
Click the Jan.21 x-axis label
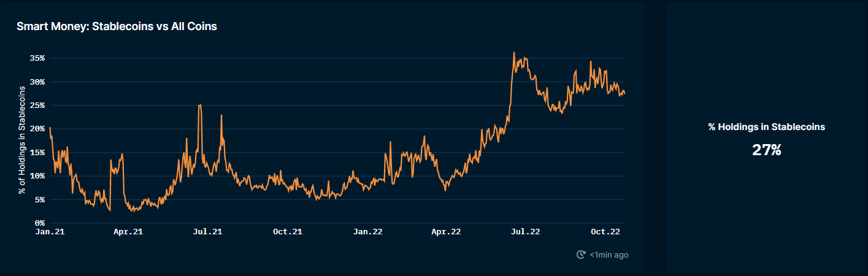pos(49,232)
